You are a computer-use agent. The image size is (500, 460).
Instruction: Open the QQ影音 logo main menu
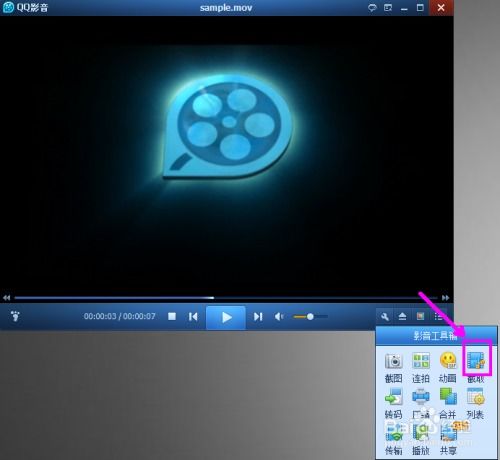tap(25, 7)
